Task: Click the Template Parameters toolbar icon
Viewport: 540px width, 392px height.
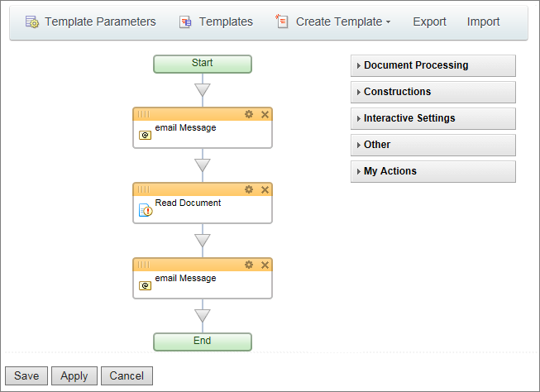Action: pyautogui.click(x=32, y=22)
